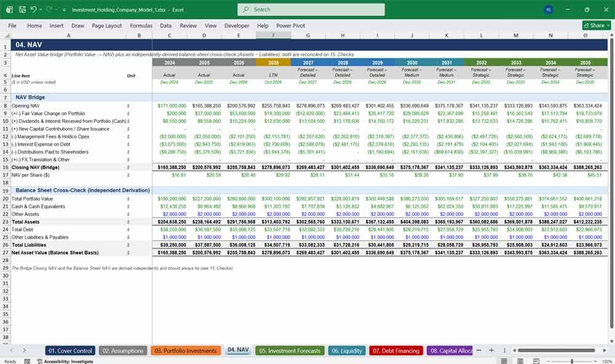This screenshot has height=364, width=615.
Task: Switch to the Home ribbon tab
Action: point(34,25)
